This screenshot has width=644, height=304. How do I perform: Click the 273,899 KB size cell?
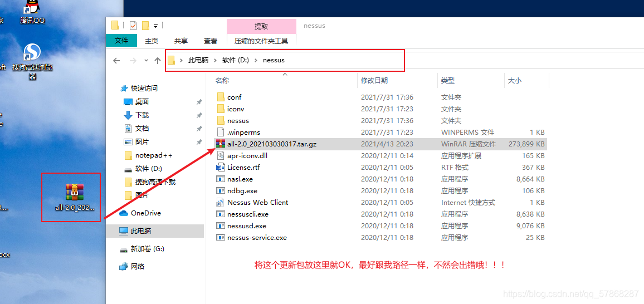(x=527, y=144)
